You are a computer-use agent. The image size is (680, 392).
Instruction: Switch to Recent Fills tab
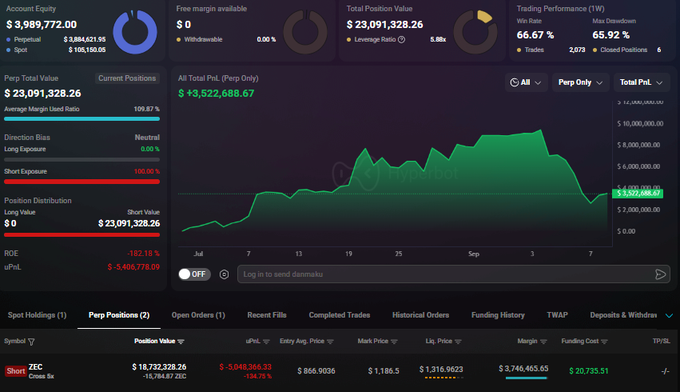[267, 315]
